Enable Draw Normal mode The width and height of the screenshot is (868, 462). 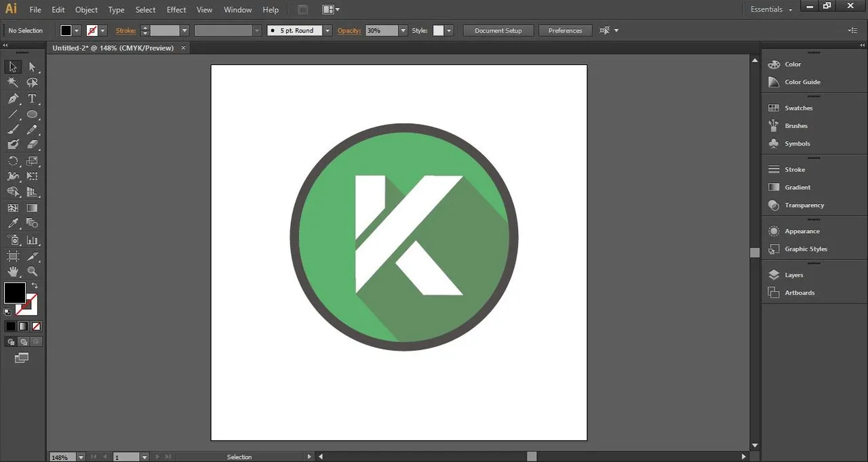pos(11,342)
